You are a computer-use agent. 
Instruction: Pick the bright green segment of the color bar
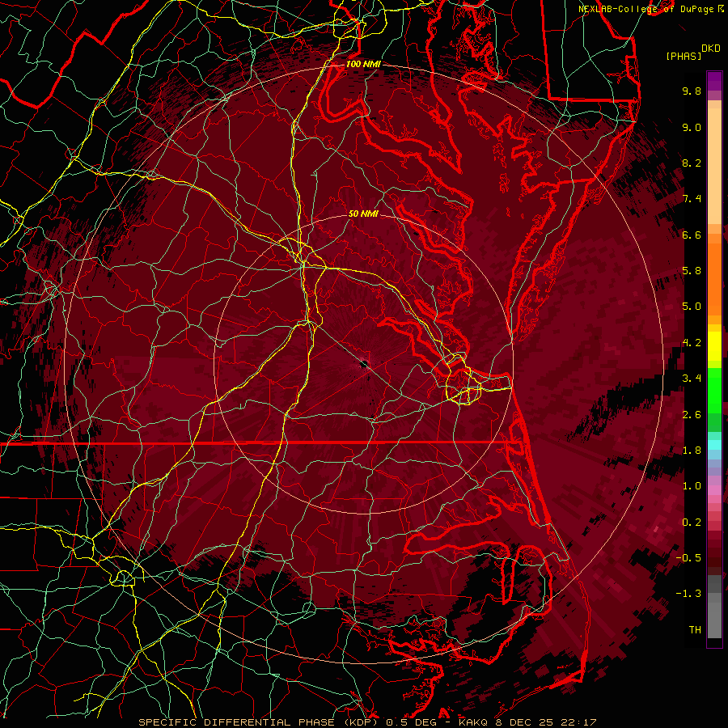coord(714,390)
